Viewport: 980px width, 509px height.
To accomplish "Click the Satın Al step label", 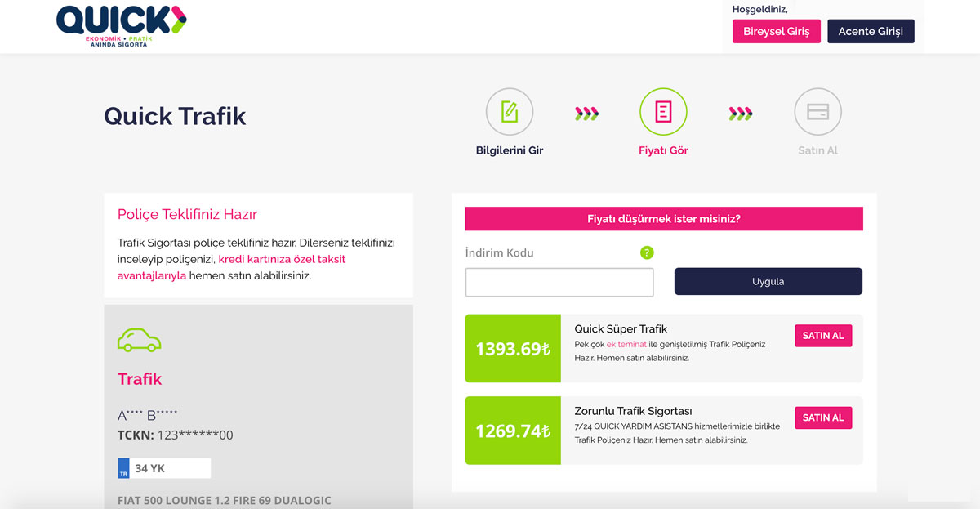I will click(x=818, y=150).
